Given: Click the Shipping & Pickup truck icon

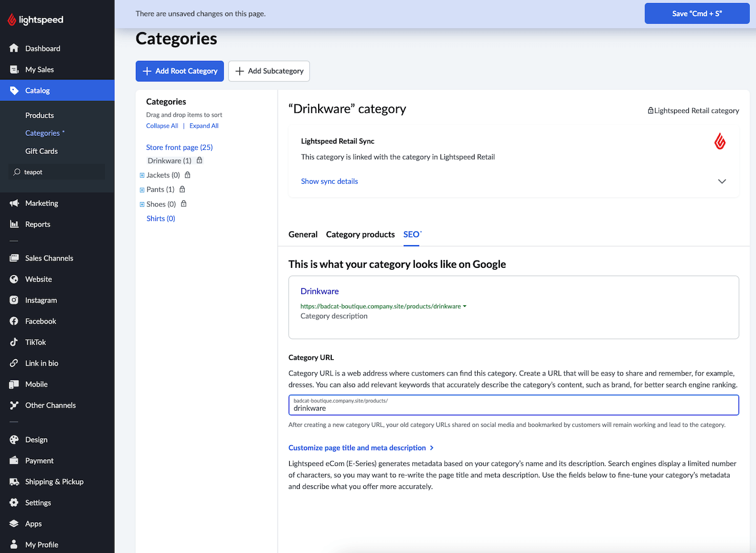Looking at the screenshot, I should [14, 482].
